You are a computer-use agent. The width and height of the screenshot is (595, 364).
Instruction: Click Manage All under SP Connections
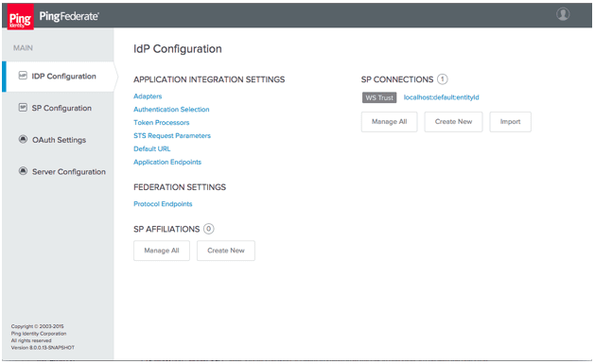(x=390, y=122)
